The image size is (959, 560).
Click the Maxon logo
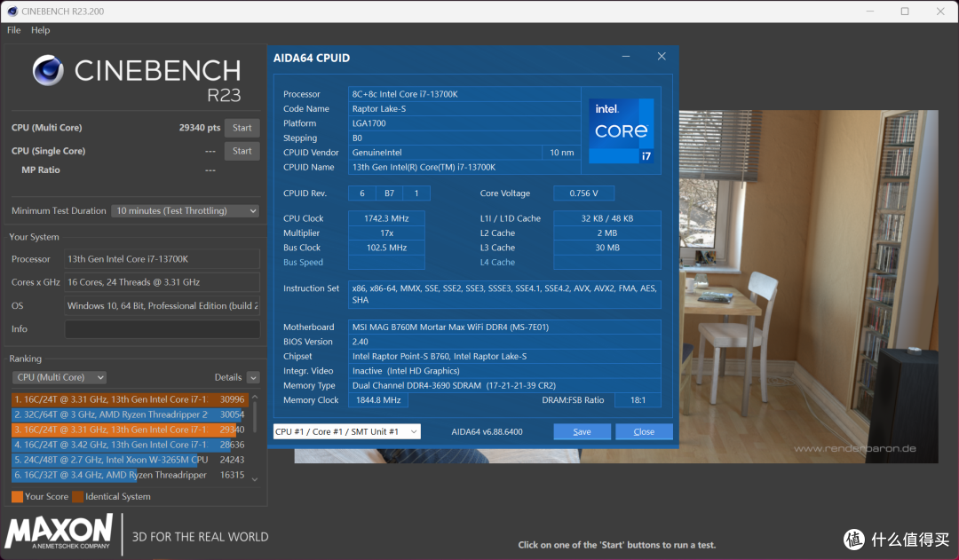point(59,532)
